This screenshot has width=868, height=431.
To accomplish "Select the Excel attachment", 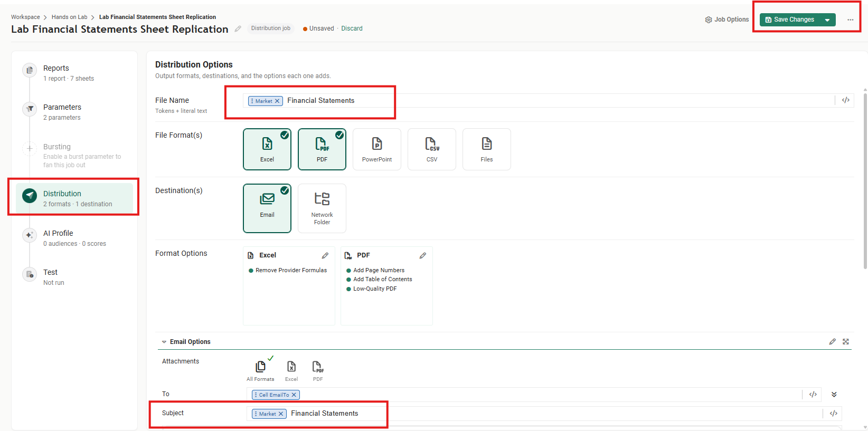I will tap(291, 370).
